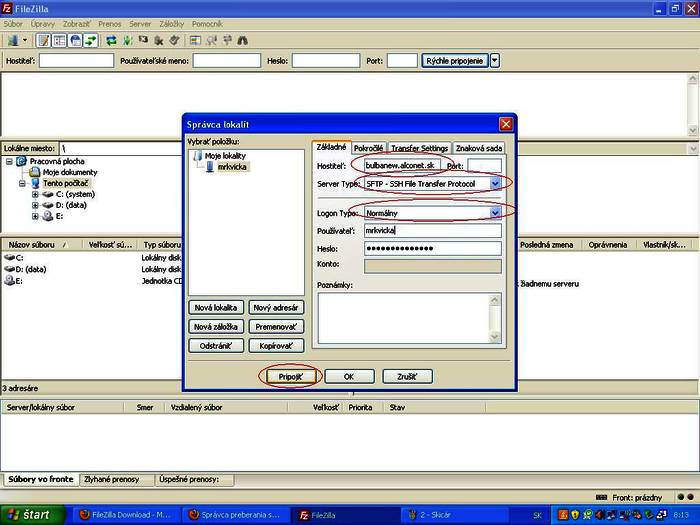The image size is (700, 525).
Task: Open the quickconnect history dropdown arrow
Action: (x=495, y=61)
